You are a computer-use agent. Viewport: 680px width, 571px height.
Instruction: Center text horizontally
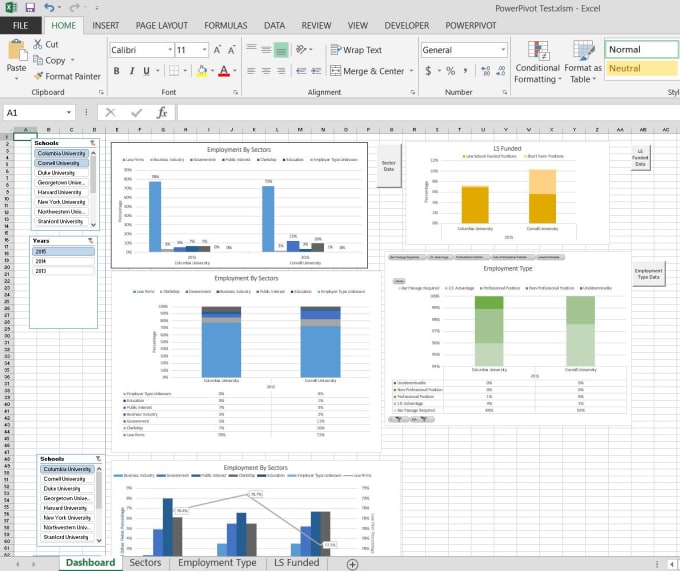pos(266,71)
